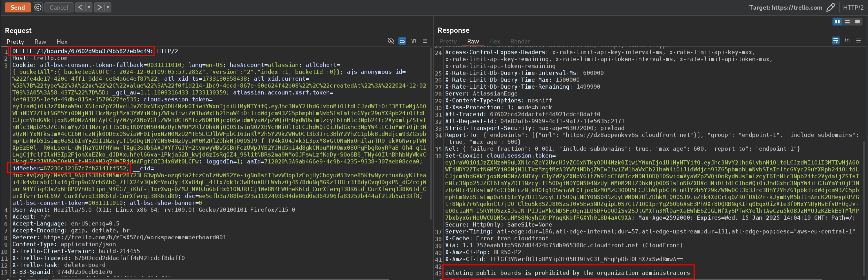
Task: Click the Response panel vertical scrollbar
Action: tap(864, 208)
